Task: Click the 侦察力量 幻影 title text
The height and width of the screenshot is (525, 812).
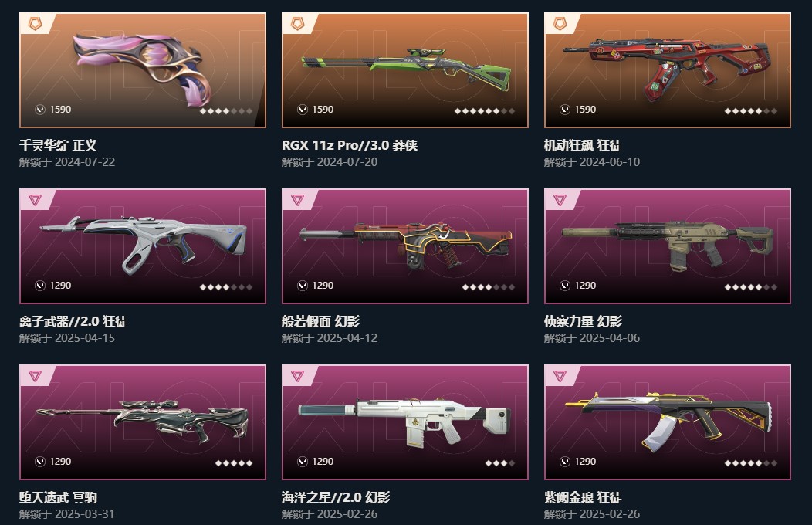Action: click(x=583, y=321)
